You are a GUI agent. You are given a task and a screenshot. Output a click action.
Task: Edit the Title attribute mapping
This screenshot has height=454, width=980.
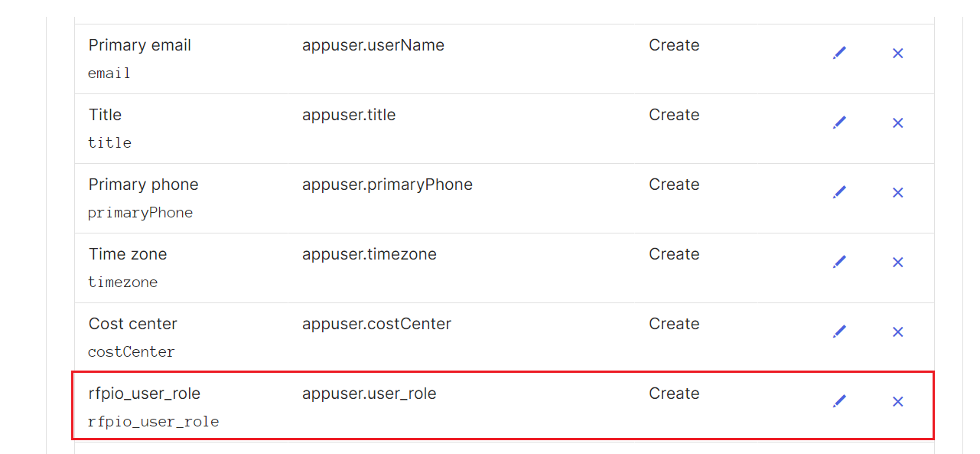click(x=839, y=122)
